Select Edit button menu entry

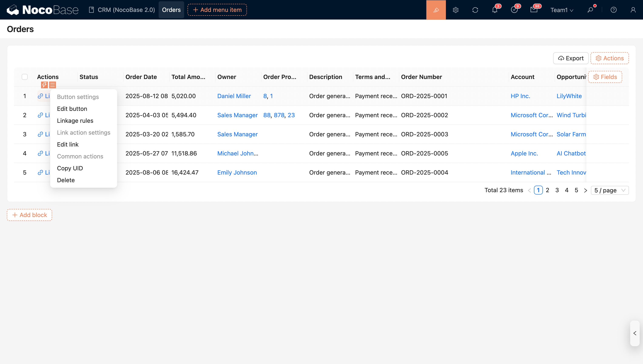72,109
